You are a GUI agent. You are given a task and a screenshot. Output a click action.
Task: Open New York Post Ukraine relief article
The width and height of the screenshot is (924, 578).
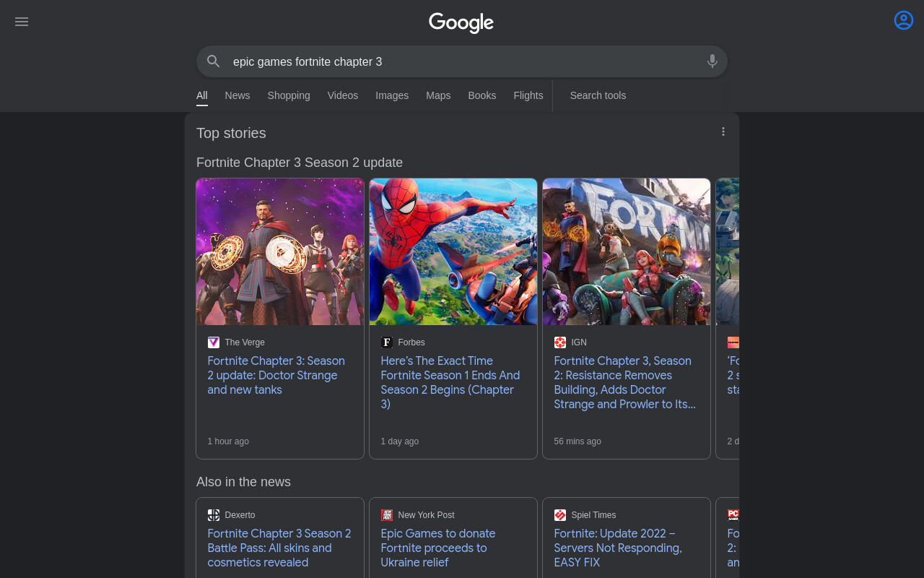click(438, 548)
